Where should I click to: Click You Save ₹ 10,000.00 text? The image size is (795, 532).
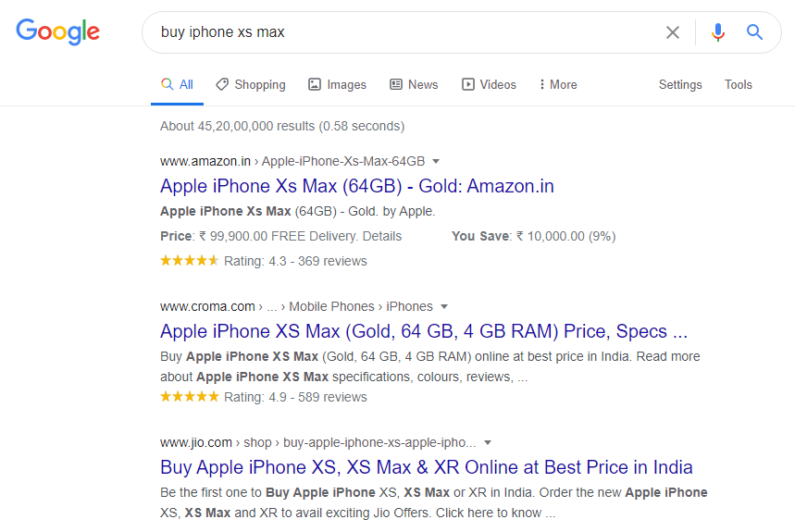coord(534,236)
